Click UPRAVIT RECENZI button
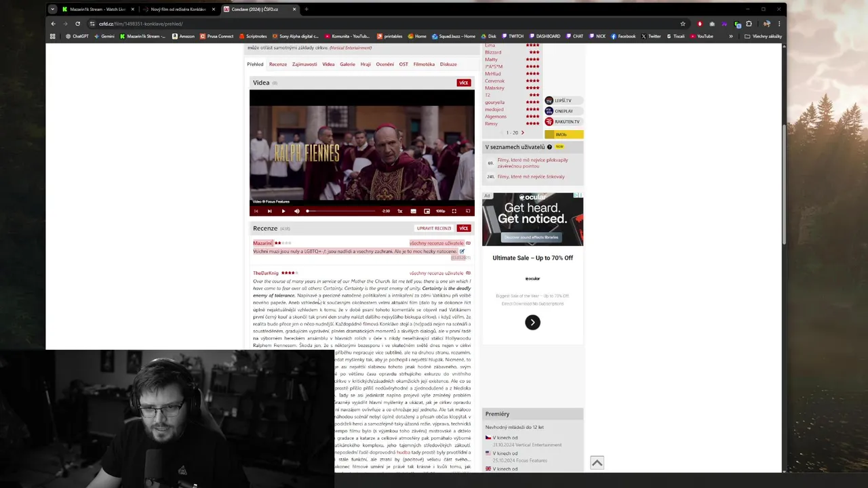868x488 pixels. click(434, 228)
